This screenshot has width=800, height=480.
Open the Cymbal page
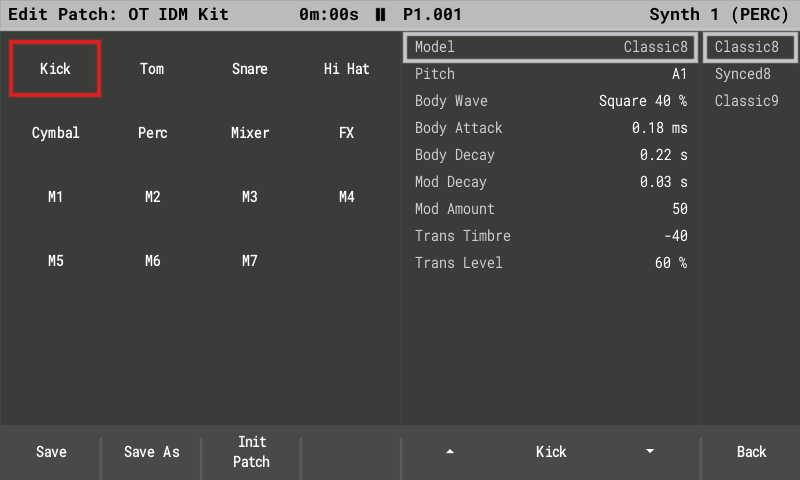(x=55, y=133)
